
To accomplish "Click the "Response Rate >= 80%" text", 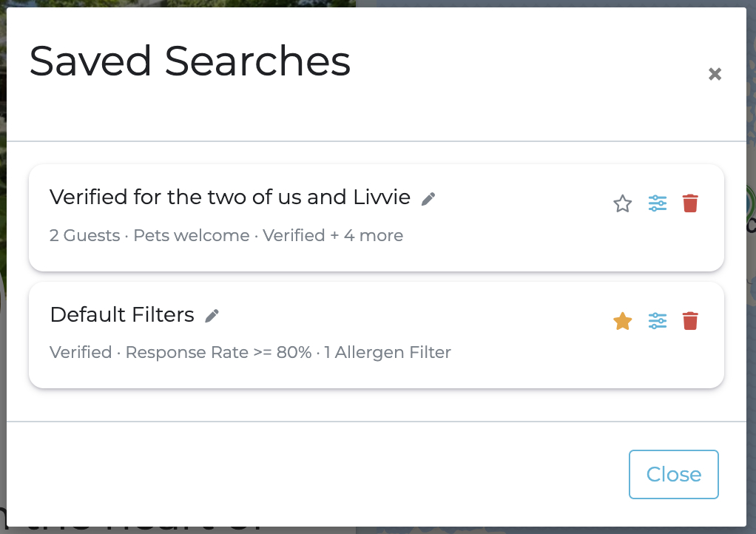I will [218, 353].
